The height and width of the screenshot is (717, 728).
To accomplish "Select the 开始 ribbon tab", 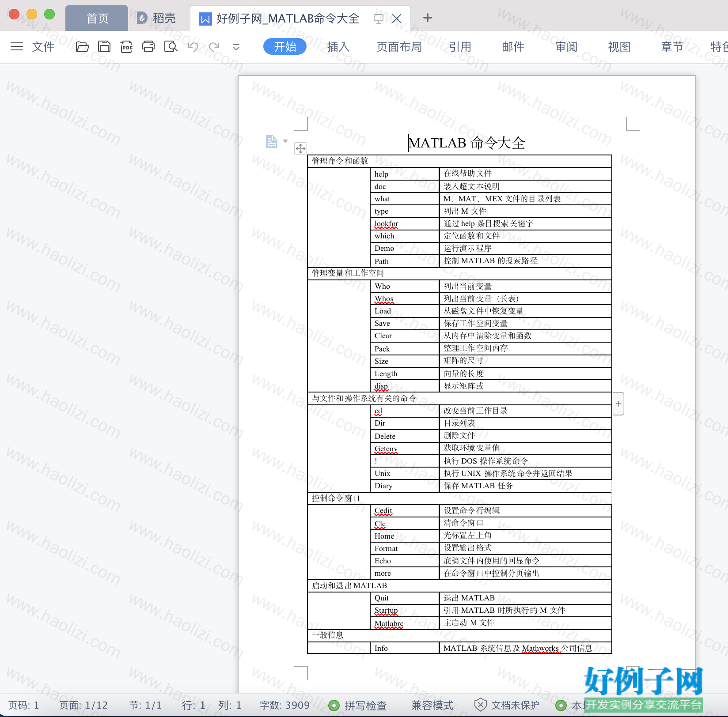I will click(x=285, y=46).
